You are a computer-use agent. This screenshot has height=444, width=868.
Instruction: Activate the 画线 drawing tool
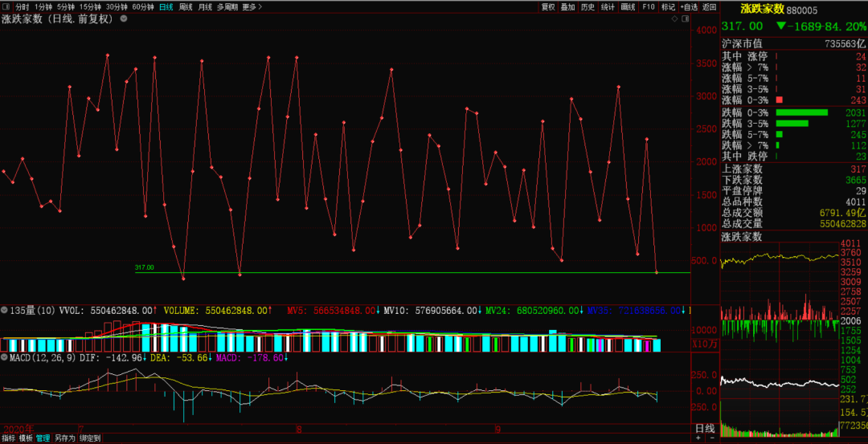pyautogui.click(x=628, y=7)
